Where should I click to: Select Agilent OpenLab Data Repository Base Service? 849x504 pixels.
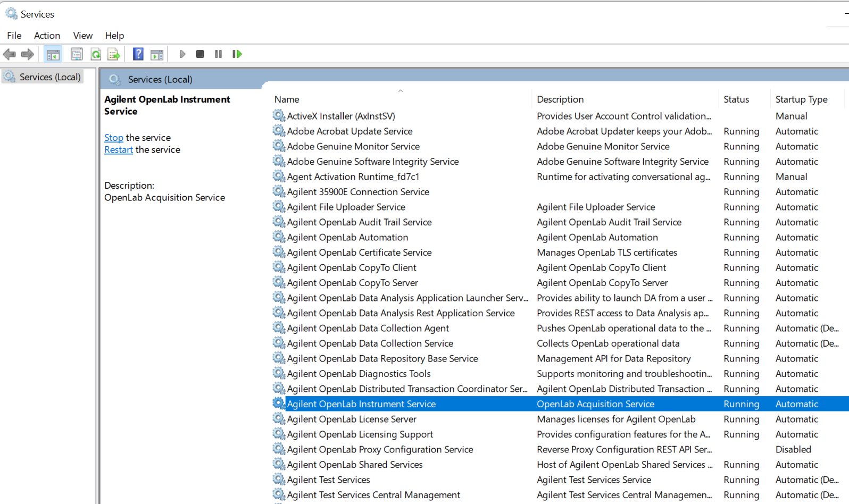[382, 359]
